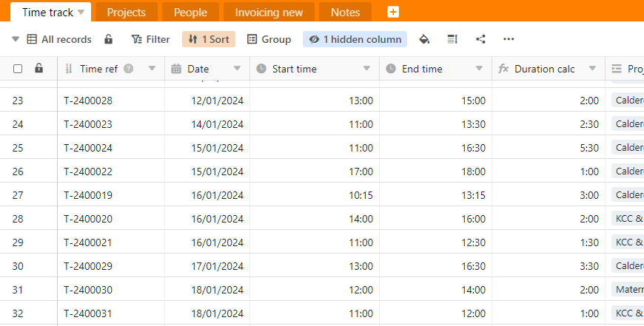Image resolution: width=644 pixels, height=326 pixels.
Task: Click the Time ref cell T-2400031
Action: click(111, 313)
